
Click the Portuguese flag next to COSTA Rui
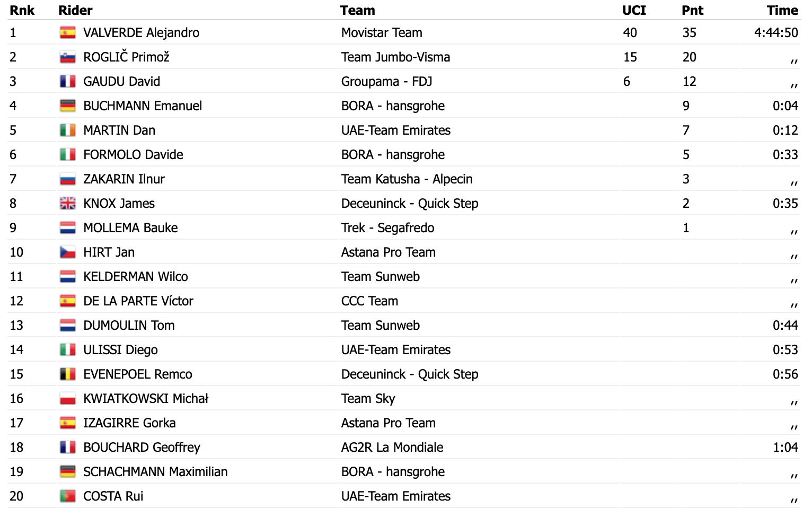click(68, 496)
